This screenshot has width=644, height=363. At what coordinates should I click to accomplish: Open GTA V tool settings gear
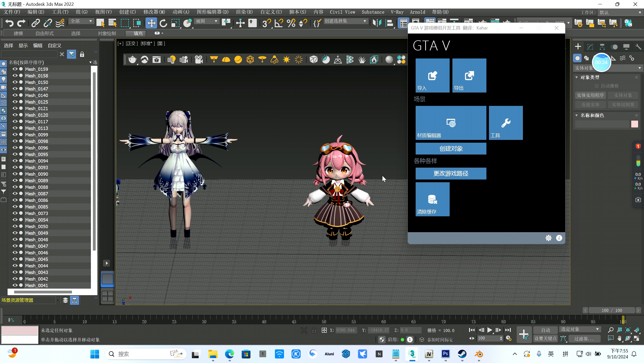(x=549, y=238)
